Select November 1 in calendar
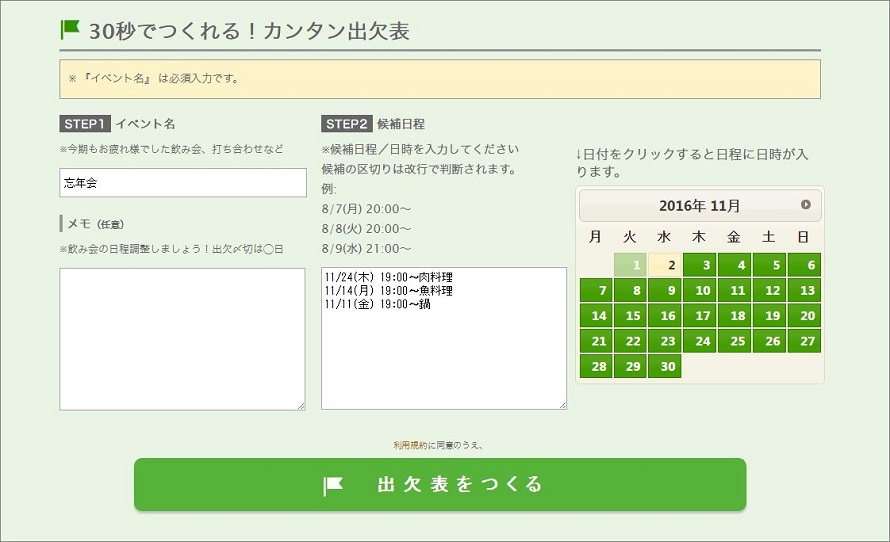Image resolution: width=890 pixels, height=542 pixels. (x=630, y=265)
